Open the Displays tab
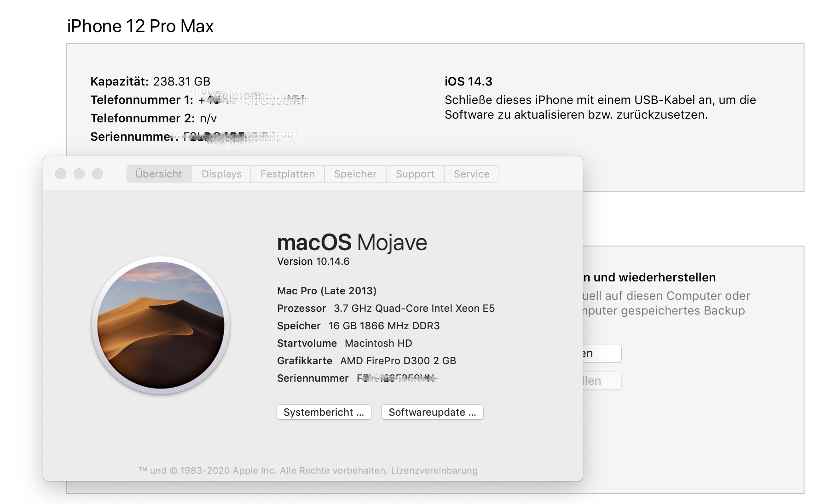Screen dimensions: 822x504 221,174
